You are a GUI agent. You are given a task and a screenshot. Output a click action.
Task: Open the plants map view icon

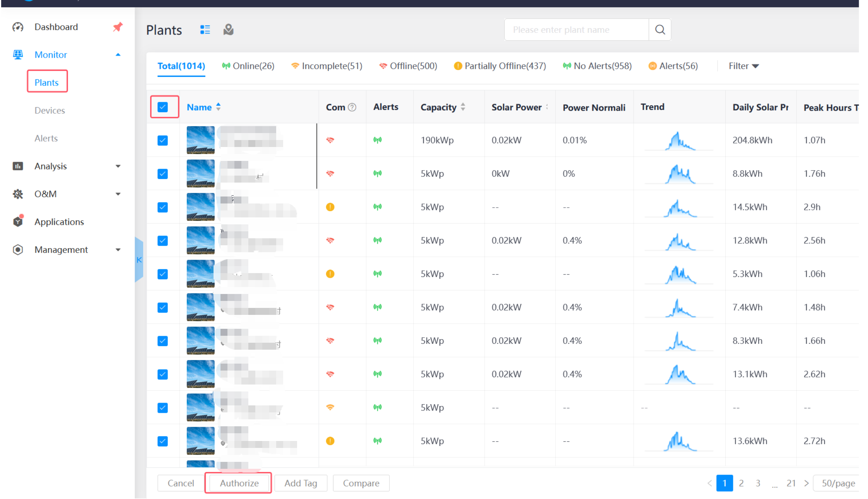coord(229,30)
